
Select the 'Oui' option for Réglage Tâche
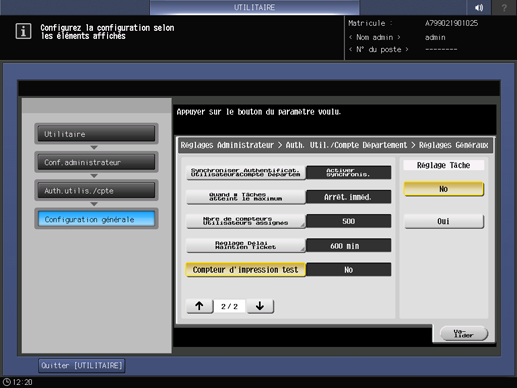[x=443, y=221]
